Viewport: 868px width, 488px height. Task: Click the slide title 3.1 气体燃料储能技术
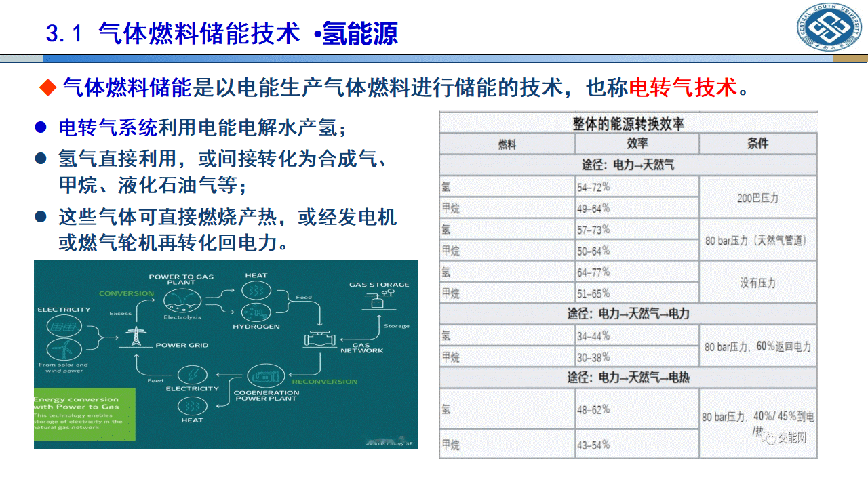coord(173,33)
